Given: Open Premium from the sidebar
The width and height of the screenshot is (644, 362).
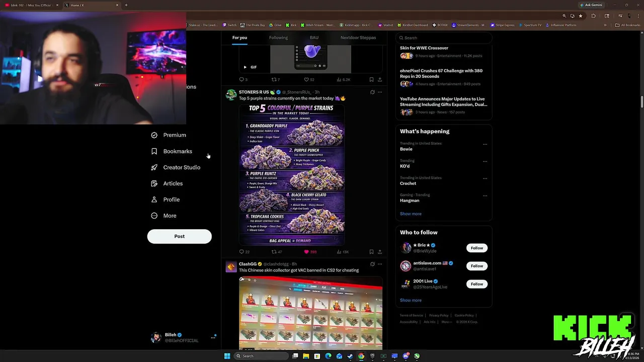Looking at the screenshot, I should click(169, 135).
